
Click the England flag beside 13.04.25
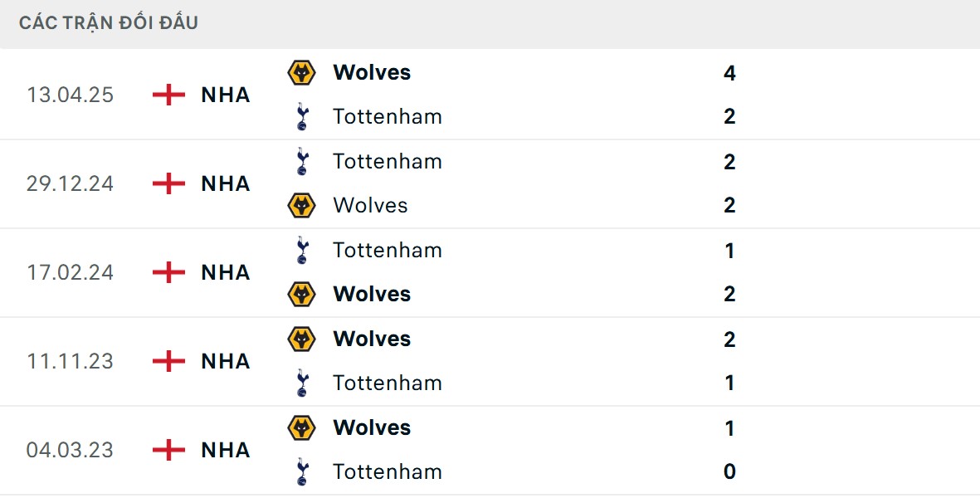click(x=168, y=95)
